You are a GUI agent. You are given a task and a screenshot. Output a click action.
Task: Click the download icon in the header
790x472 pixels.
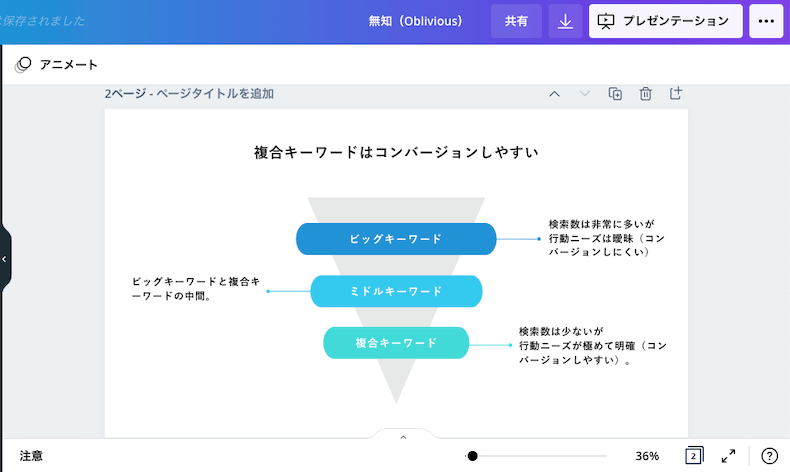tap(565, 21)
